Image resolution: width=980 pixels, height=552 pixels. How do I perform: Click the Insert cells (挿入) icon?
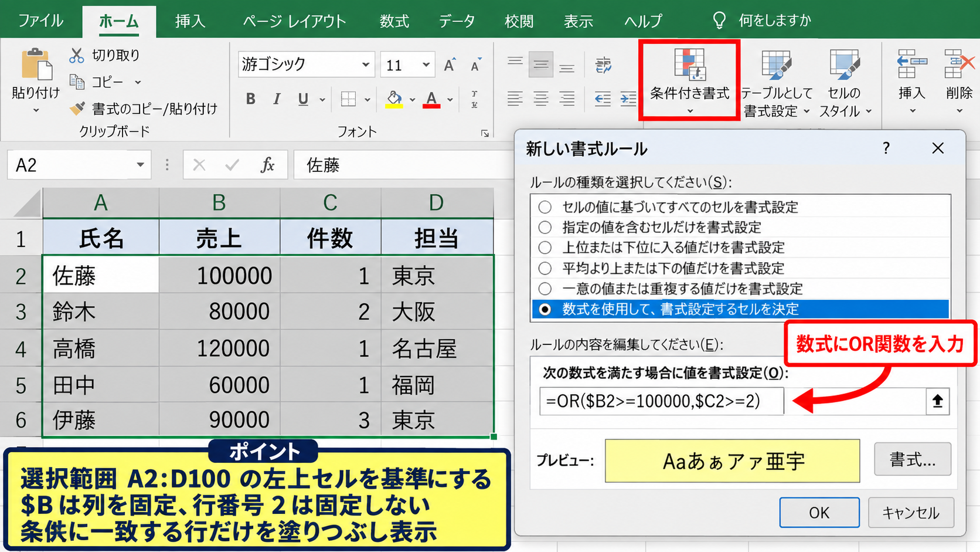tap(911, 64)
